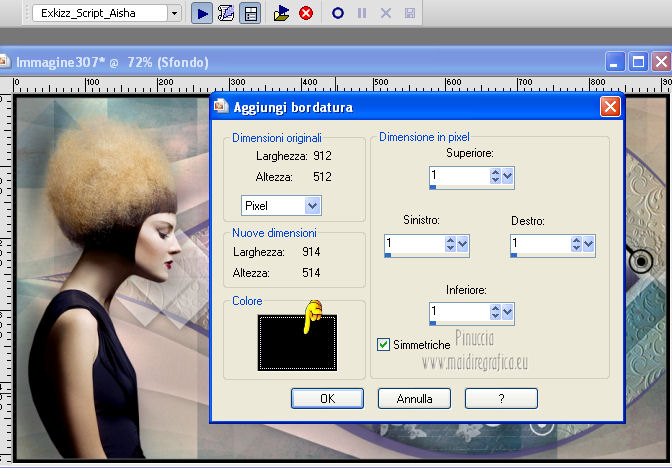This screenshot has width=672, height=468.
Task: Minimize the Immagine307 image window
Action: [615, 63]
